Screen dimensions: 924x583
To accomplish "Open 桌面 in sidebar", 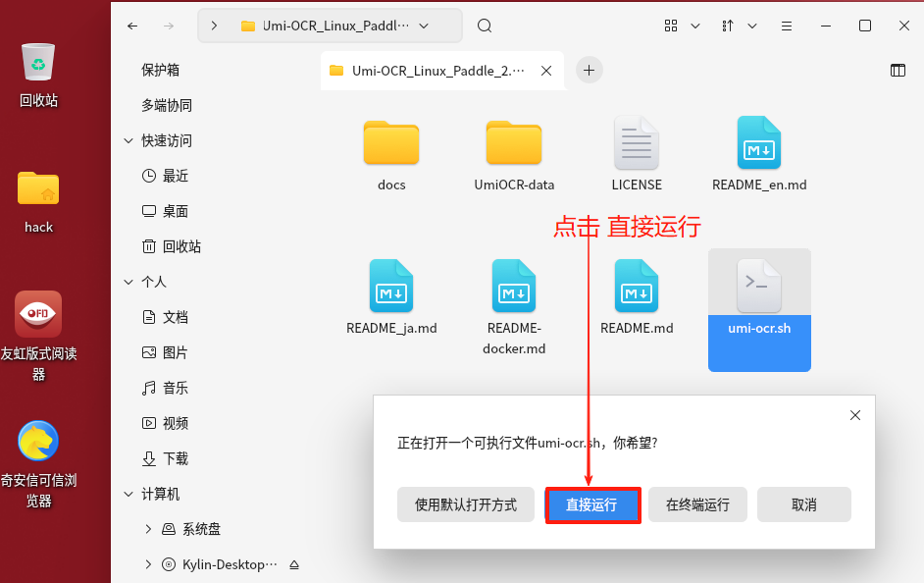I will 166,211.
